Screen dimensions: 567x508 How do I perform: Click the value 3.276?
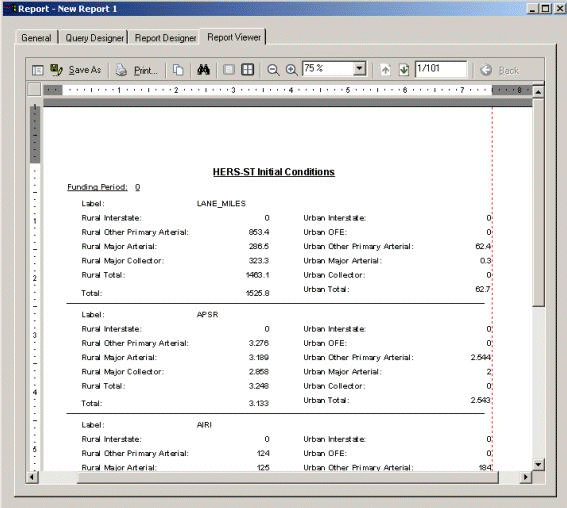(259, 343)
